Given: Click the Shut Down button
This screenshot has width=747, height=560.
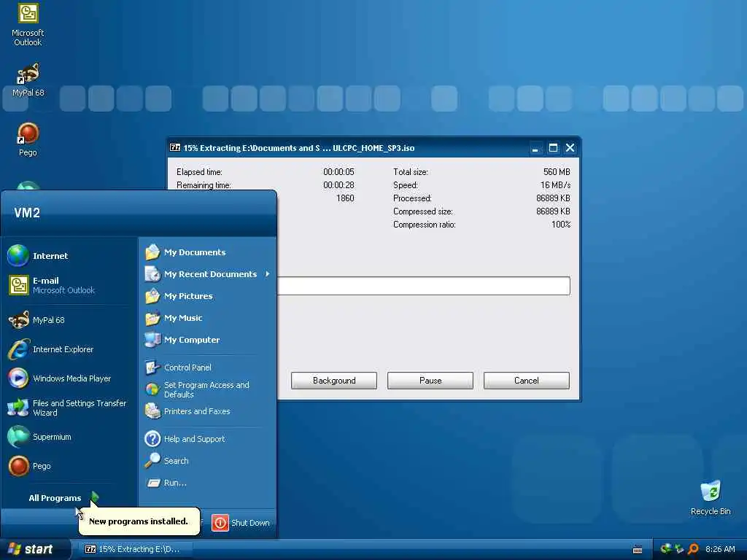Looking at the screenshot, I should pyautogui.click(x=241, y=523).
